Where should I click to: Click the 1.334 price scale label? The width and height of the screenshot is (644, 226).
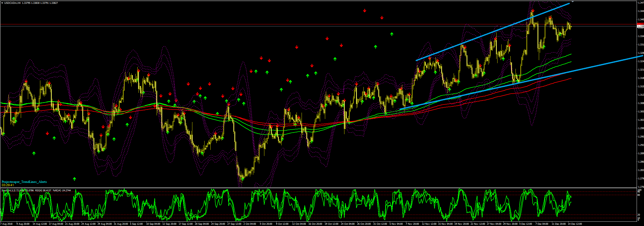point(641,36)
